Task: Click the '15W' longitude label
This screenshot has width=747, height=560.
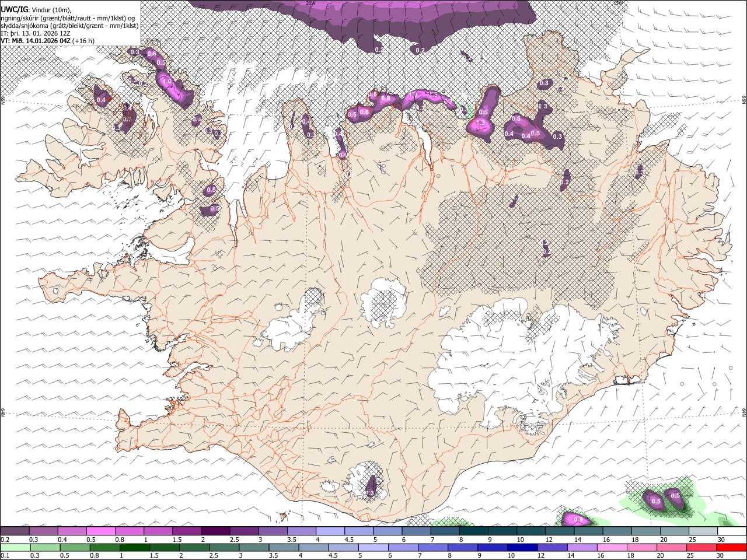Action: [x=618, y=3]
